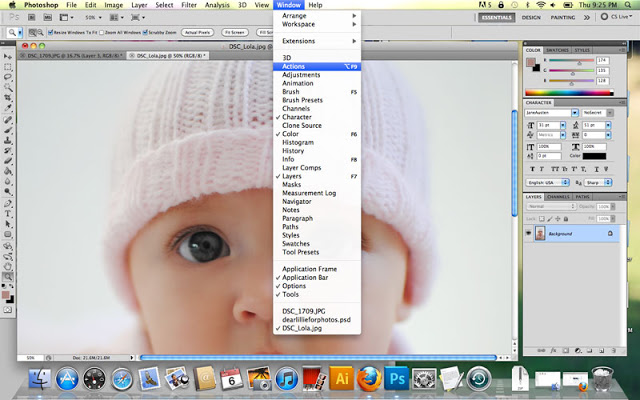Select the Rectangular Marquee tool
Viewport: 640px width, 400px height.
point(8,67)
